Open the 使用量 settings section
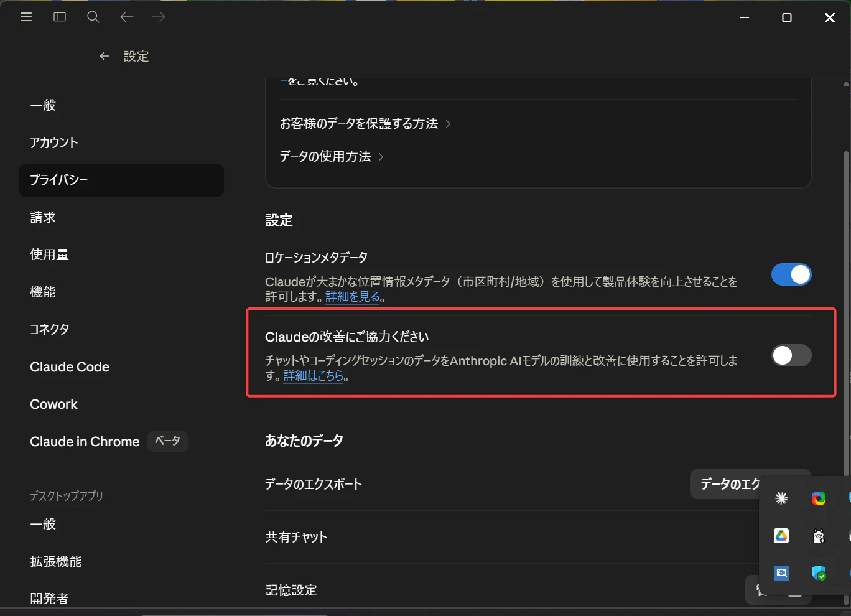 [121, 254]
